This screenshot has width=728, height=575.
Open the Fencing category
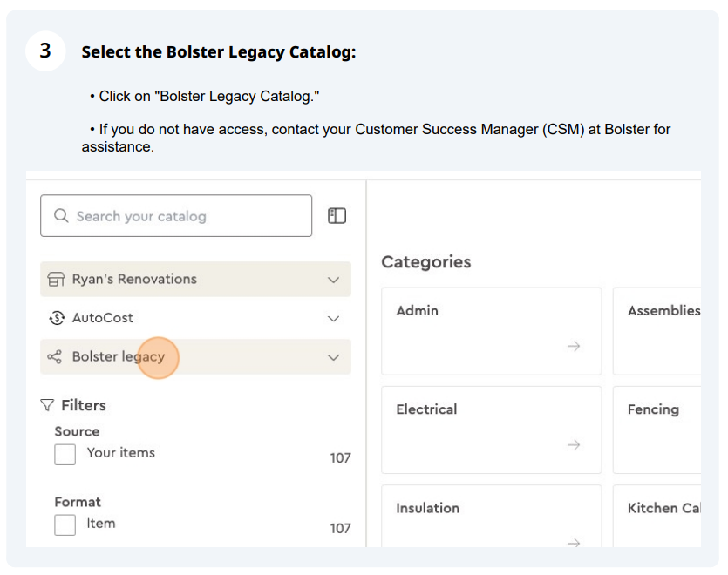(x=657, y=430)
